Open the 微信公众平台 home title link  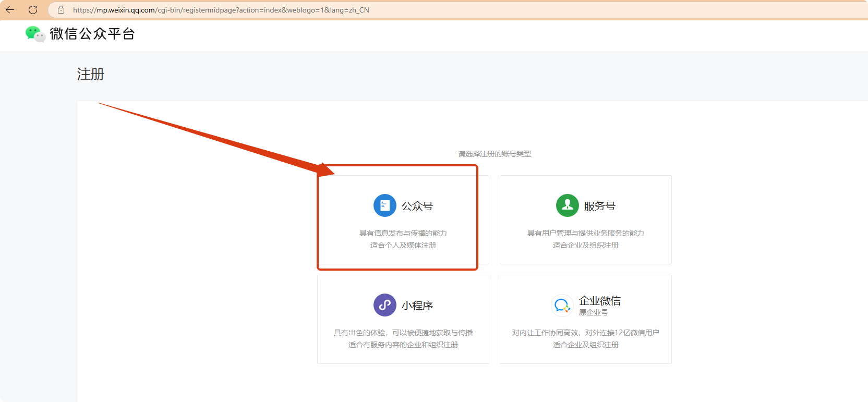point(92,34)
